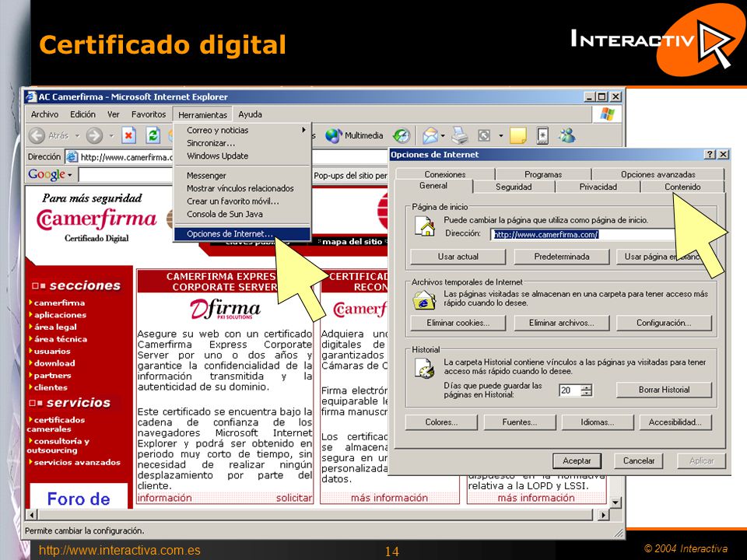Open the Multimedia toolbar button
This screenshot has height=560, width=747.
(x=354, y=135)
